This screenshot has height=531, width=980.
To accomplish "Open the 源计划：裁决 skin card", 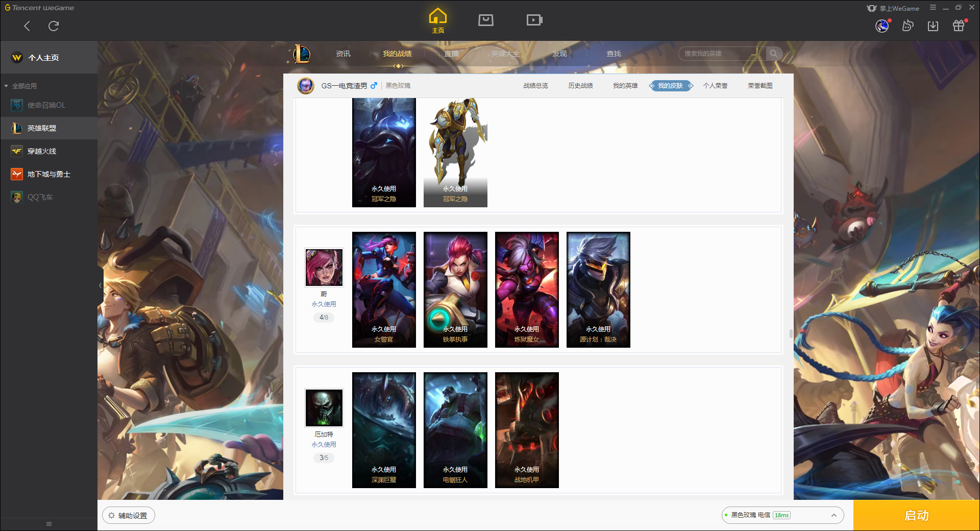I will click(598, 289).
